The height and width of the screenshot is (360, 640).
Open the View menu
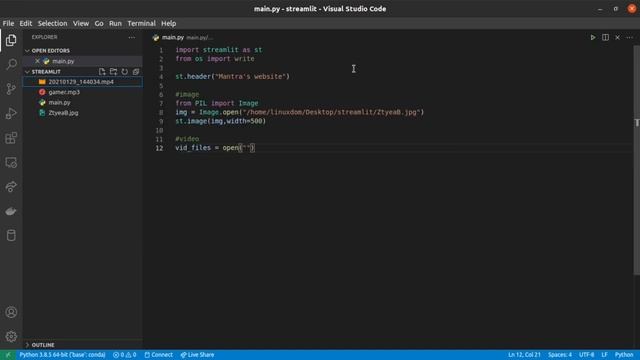(81, 23)
